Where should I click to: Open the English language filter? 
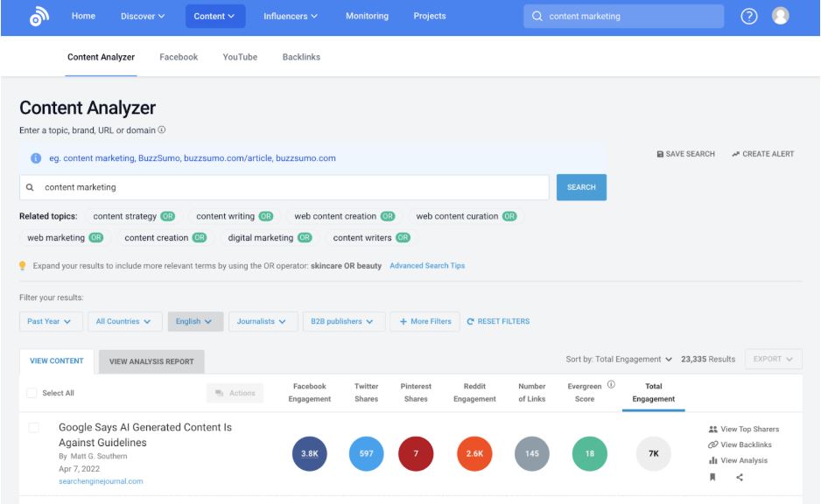pos(195,321)
